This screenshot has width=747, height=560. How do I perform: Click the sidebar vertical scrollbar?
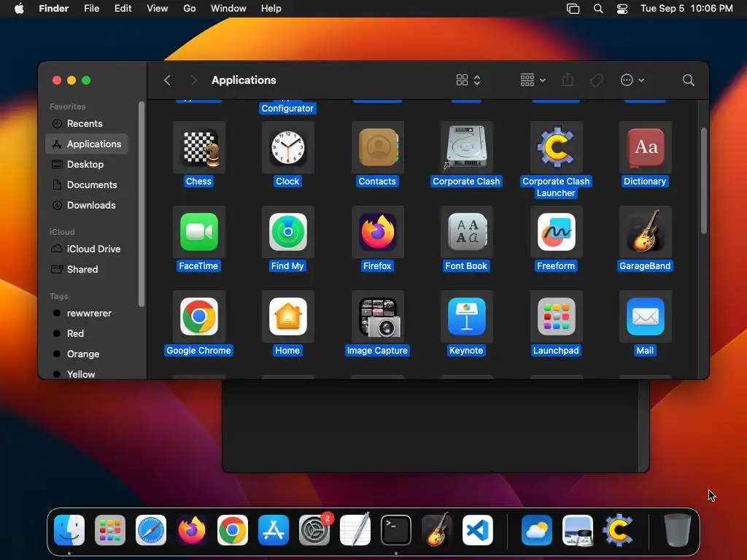(141, 204)
